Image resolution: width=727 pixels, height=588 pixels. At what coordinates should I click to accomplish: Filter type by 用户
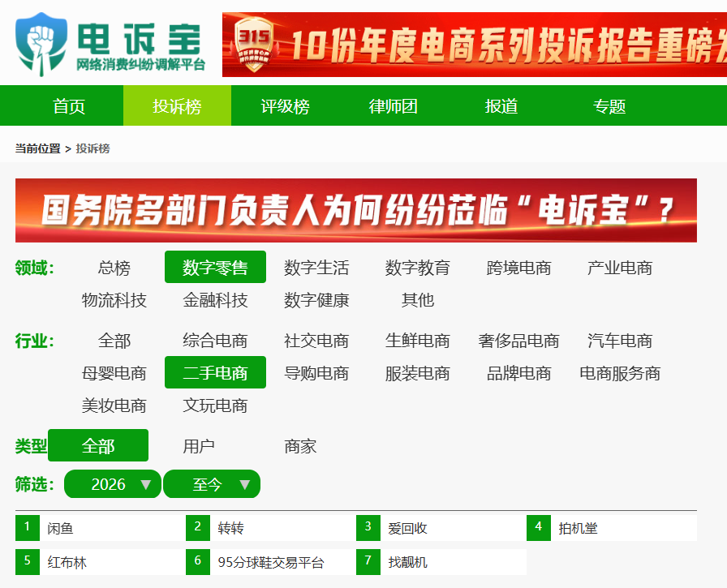[199, 446]
